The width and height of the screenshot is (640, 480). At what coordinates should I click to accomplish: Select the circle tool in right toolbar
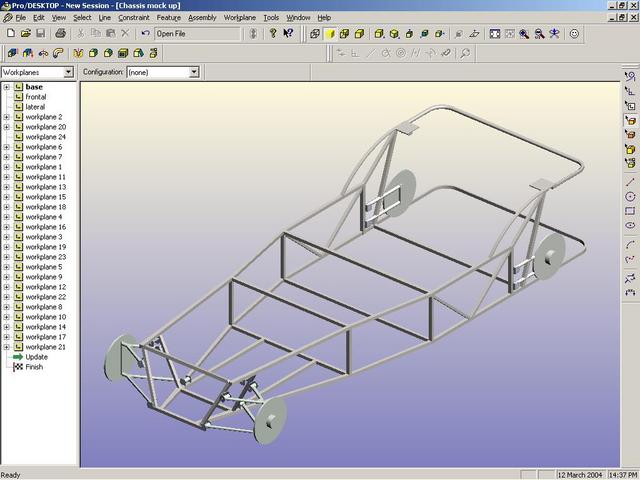pyautogui.click(x=630, y=197)
